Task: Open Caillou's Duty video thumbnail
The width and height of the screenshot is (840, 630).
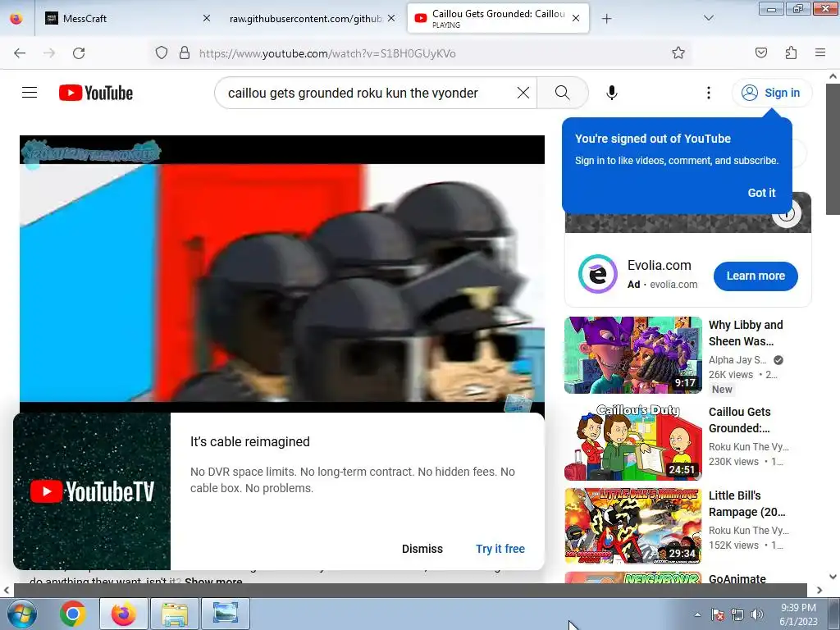Action: click(x=632, y=442)
